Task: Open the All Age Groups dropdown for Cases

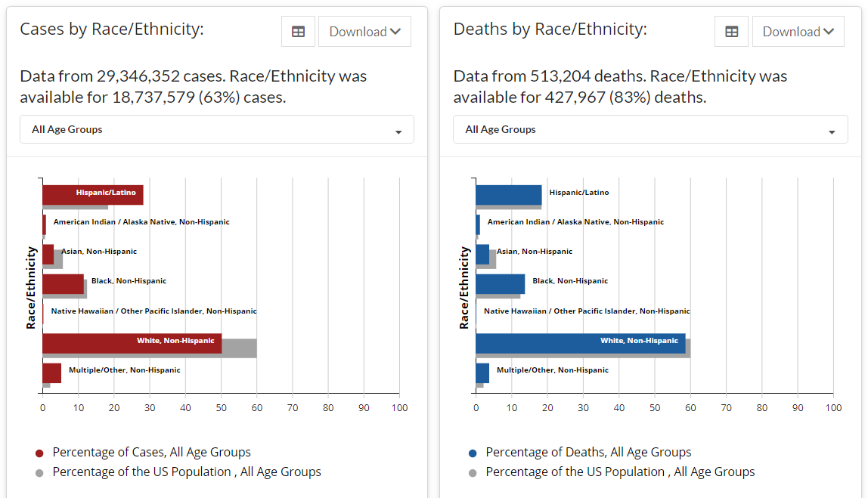Action: click(216, 129)
